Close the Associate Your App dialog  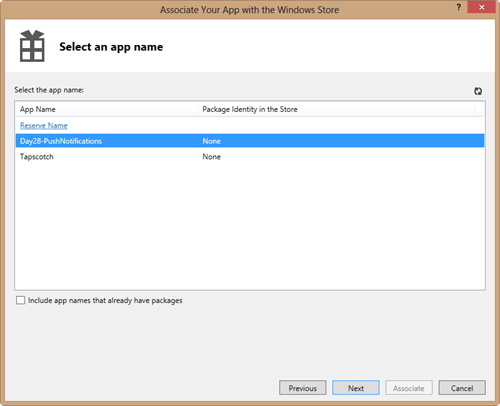(x=481, y=7)
